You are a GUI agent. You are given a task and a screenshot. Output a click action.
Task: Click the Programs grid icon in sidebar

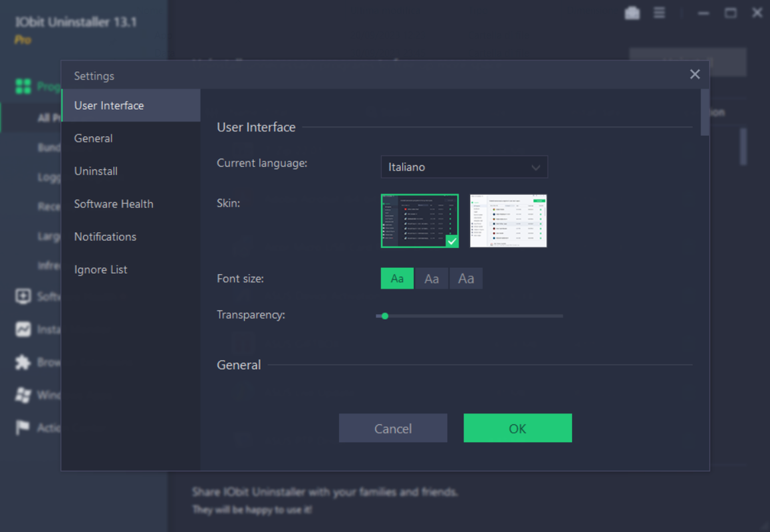(23, 86)
